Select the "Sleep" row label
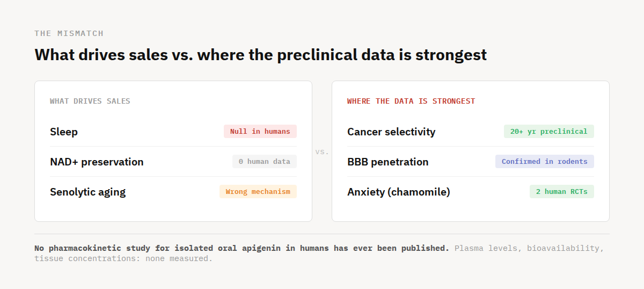Screen dimensions: 644x289 64,132
